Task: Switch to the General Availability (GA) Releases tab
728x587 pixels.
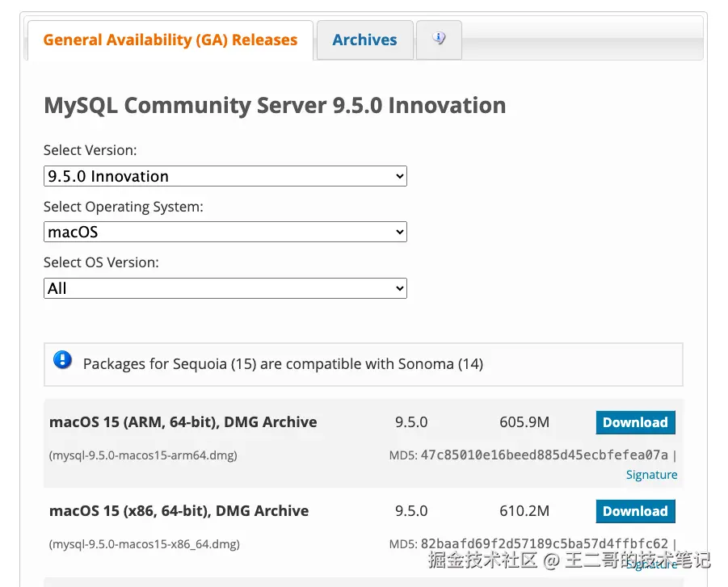Action: [x=170, y=40]
